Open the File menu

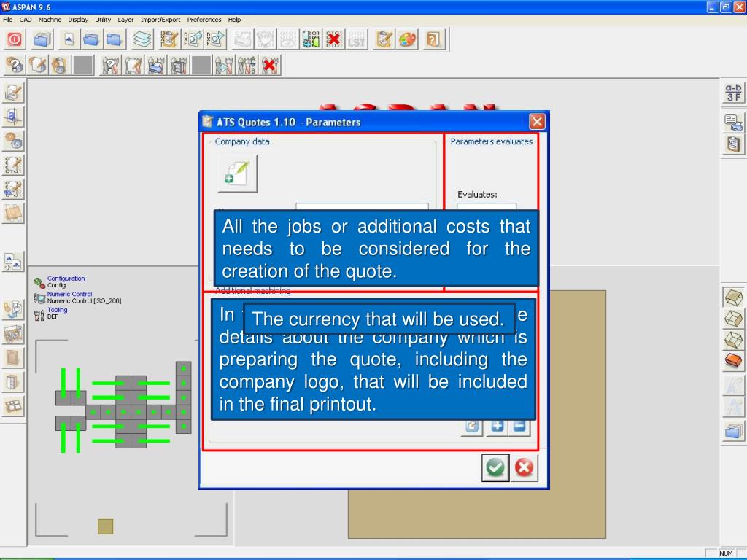tap(7, 20)
